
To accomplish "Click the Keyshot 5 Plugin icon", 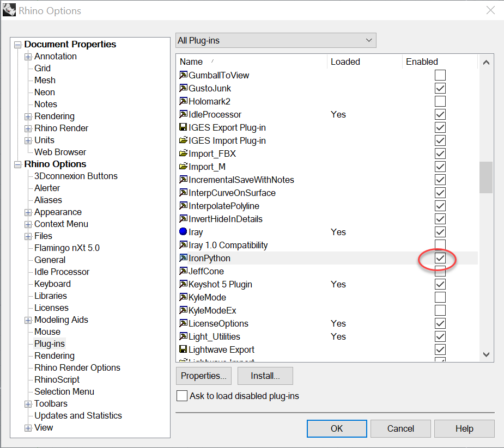I will 183,284.
